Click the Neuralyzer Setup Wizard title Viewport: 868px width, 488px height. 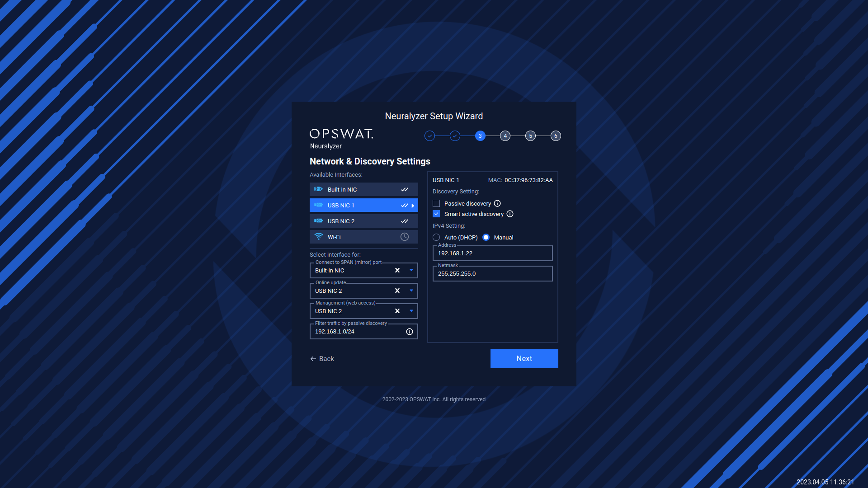tap(434, 116)
